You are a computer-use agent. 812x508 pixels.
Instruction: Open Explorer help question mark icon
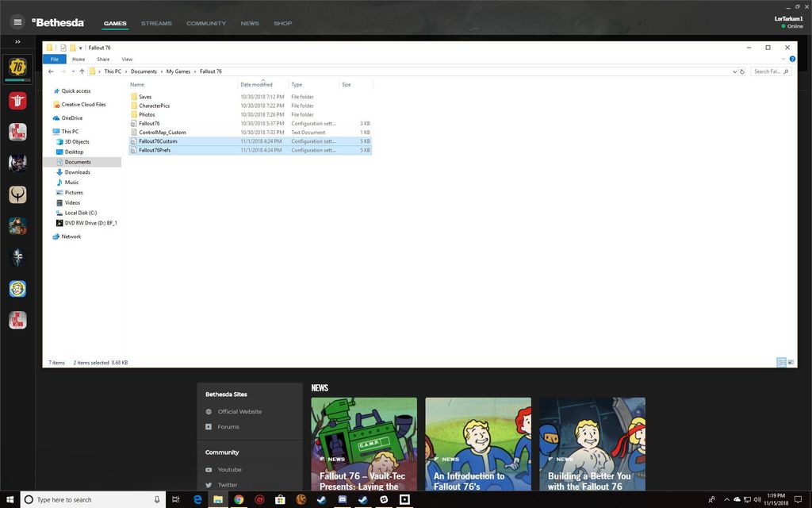click(x=792, y=59)
